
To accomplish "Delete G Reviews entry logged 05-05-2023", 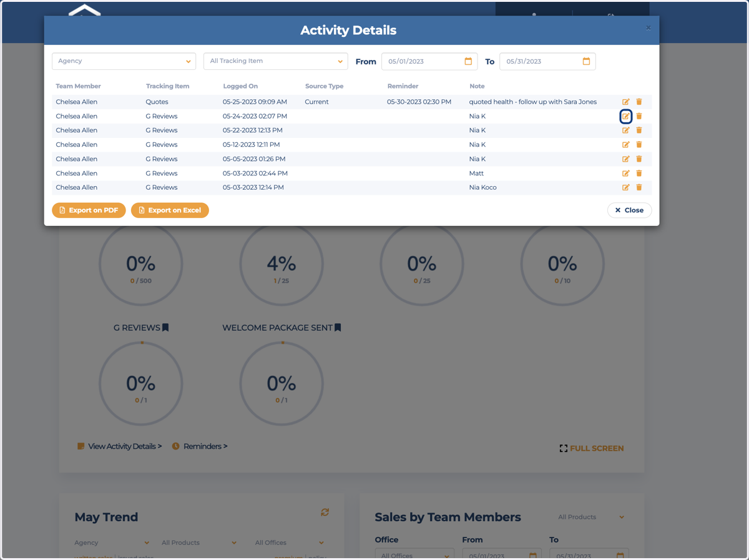I will coord(639,159).
